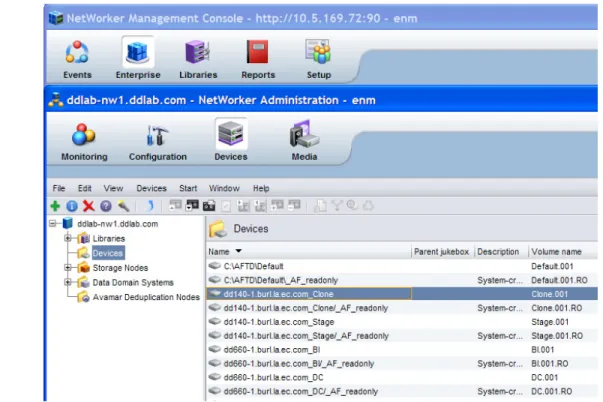Switch to the Devices view icon

tap(231, 134)
